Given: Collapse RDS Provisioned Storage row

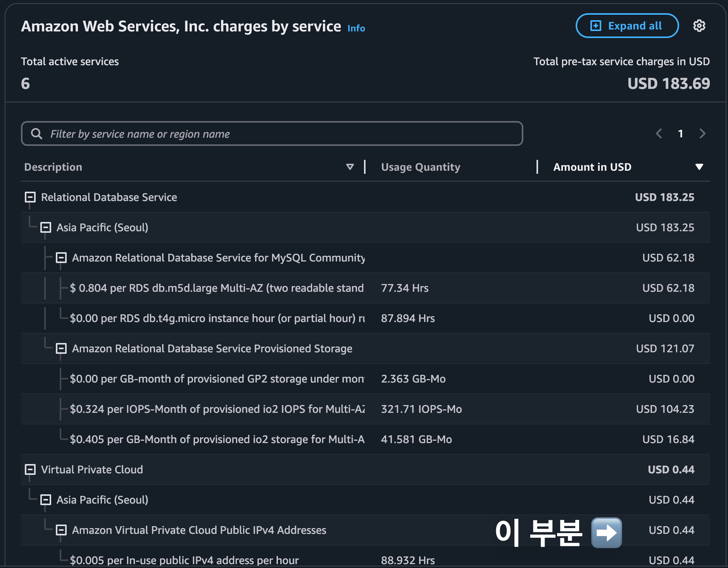Looking at the screenshot, I should tap(61, 348).
